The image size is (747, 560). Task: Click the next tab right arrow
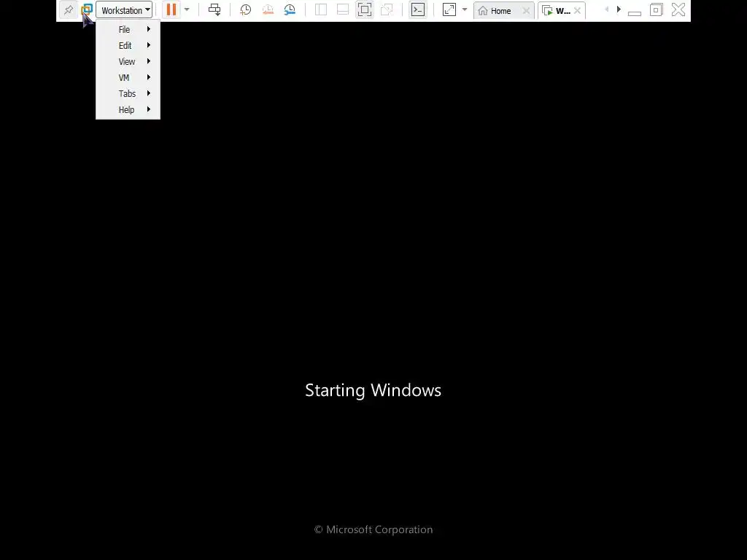tap(619, 9)
